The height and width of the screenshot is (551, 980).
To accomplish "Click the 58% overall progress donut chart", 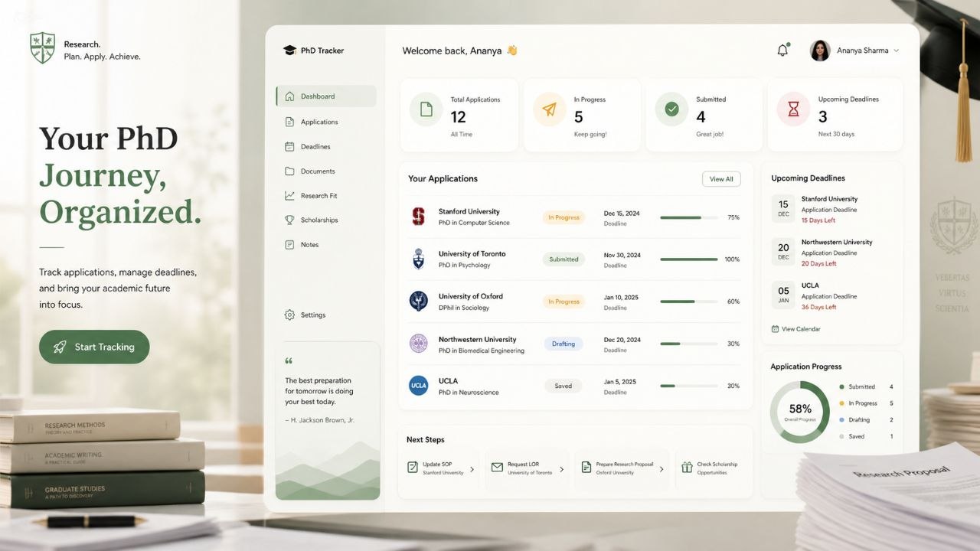I will point(799,412).
